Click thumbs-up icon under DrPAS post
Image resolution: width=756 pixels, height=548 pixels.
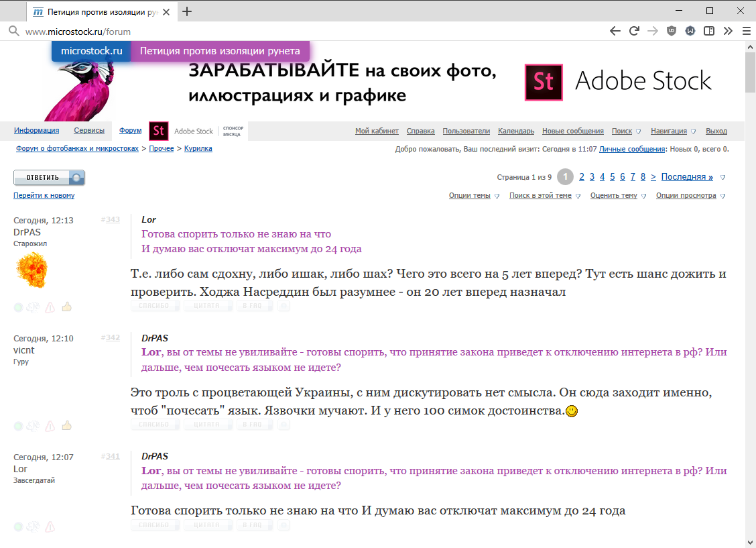pos(66,307)
